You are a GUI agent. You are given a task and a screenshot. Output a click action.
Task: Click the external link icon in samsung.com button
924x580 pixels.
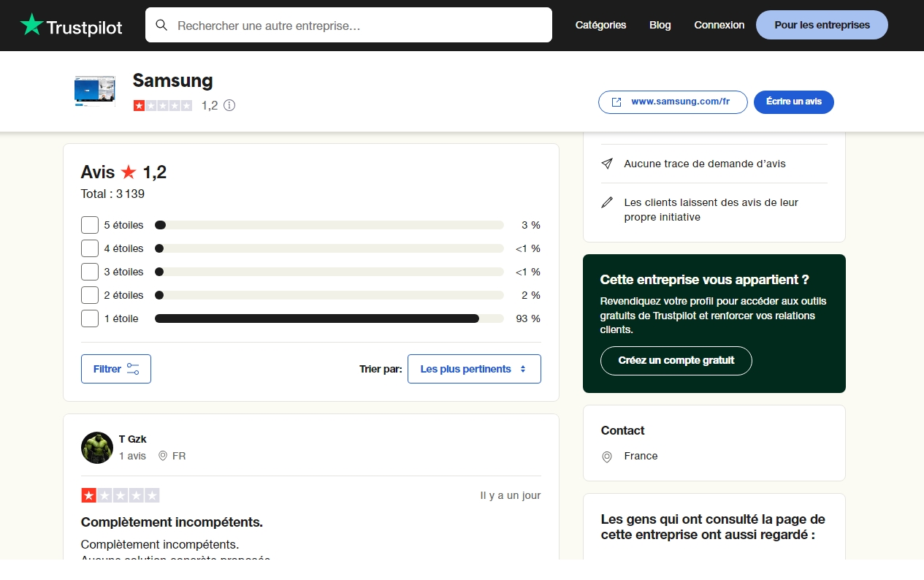pyautogui.click(x=616, y=102)
